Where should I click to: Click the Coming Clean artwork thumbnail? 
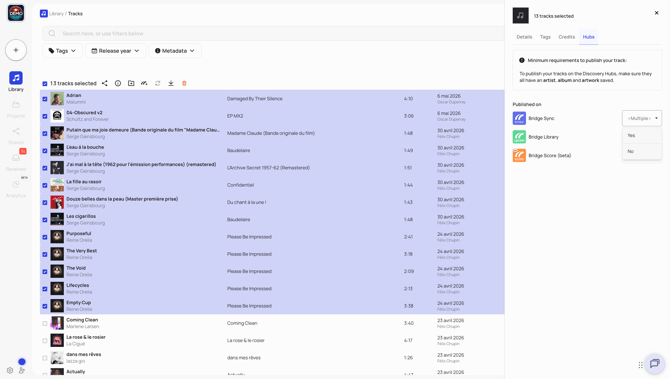pos(57,323)
